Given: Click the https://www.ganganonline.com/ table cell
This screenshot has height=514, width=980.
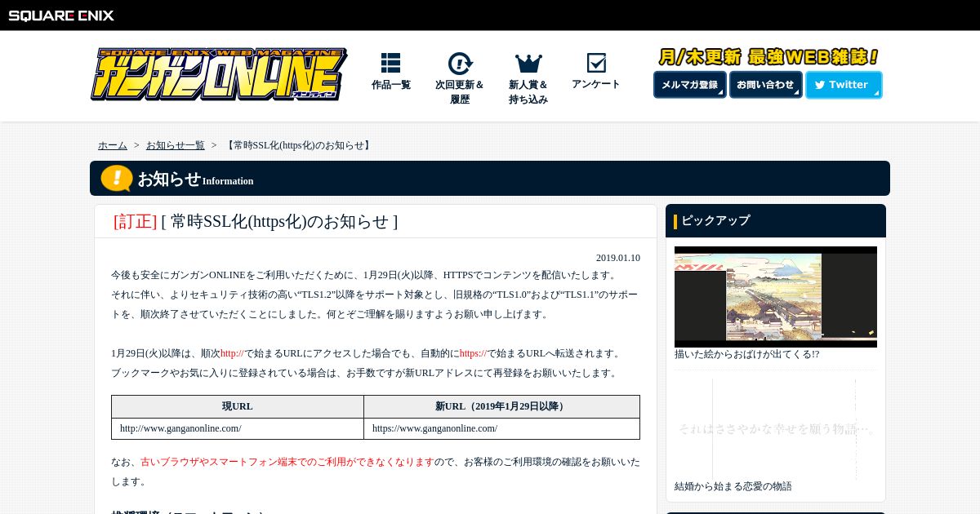Looking at the screenshot, I should pos(501,428).
